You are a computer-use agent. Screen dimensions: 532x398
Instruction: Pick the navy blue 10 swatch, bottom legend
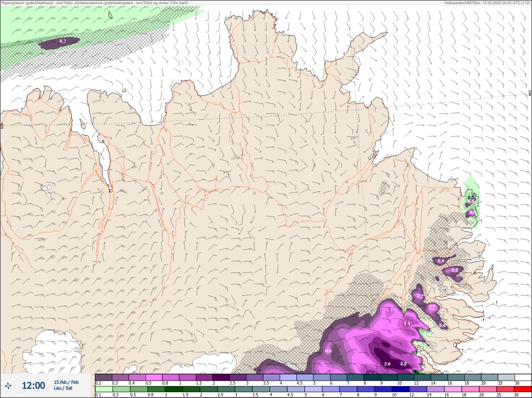[x=401, y=390]
